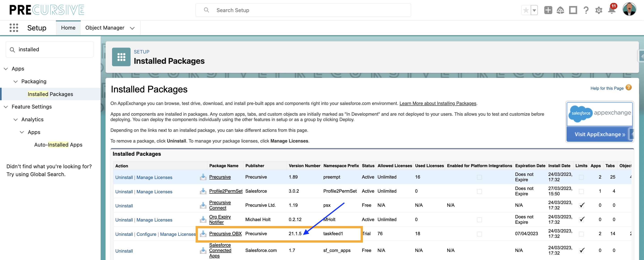Toggle Limits checkmark for Org Expiry Notifier
This screenshot has height=260, width=644.
click(582, 219)
